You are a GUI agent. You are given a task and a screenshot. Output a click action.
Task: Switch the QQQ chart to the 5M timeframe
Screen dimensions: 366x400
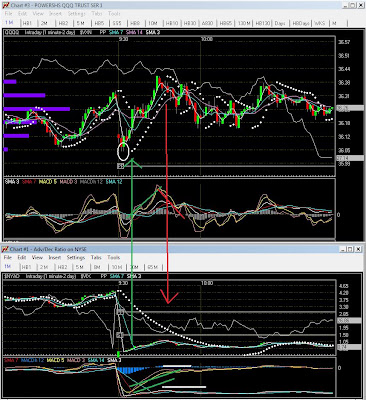(x=80, y=23)
